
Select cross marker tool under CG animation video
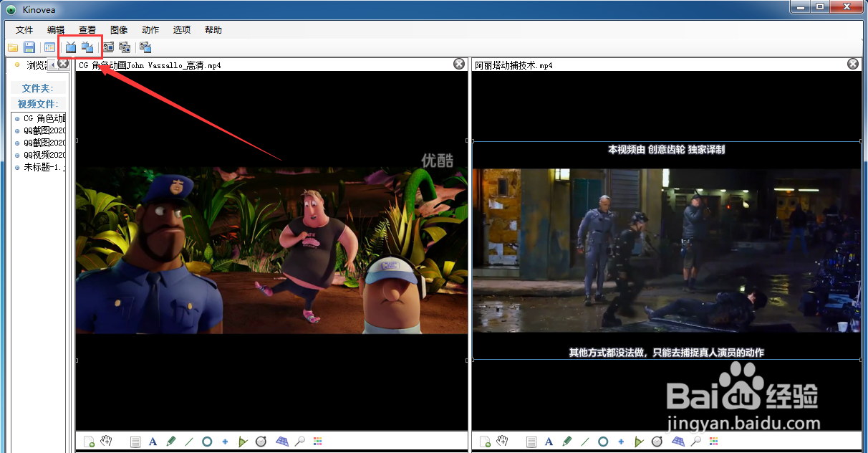click(x=225, y=442)
